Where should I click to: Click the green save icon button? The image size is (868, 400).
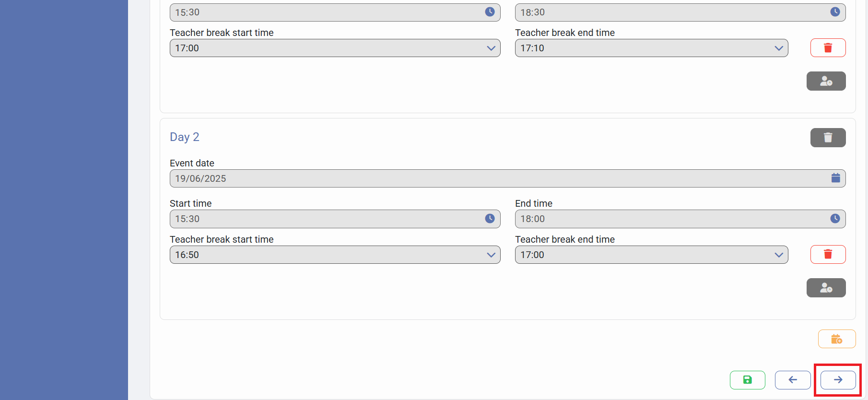[747, 380]
